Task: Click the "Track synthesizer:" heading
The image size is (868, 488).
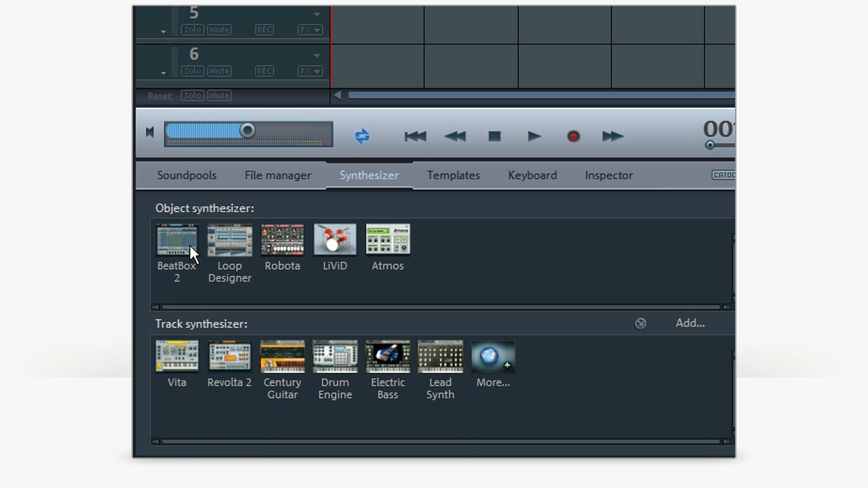Action: 201,324
